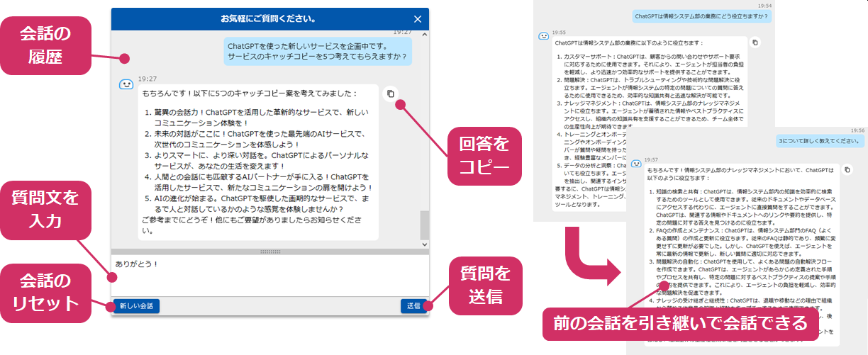Click the bot avatar next to 19:27
The width and height of the screenshot is (868, 355).
pos(126,84)
